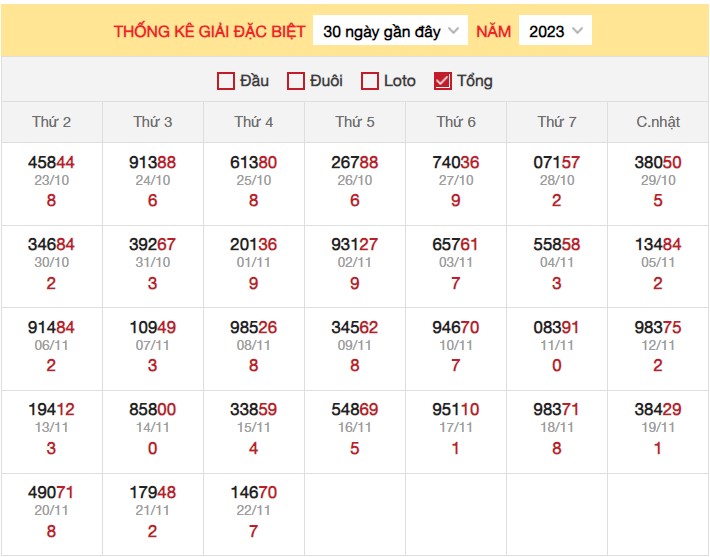Click the 'THỐNG KÊ GIẢI ĐẶC BIỆT' title
This screenshot has height=557, width=710.
coord(209,31)
